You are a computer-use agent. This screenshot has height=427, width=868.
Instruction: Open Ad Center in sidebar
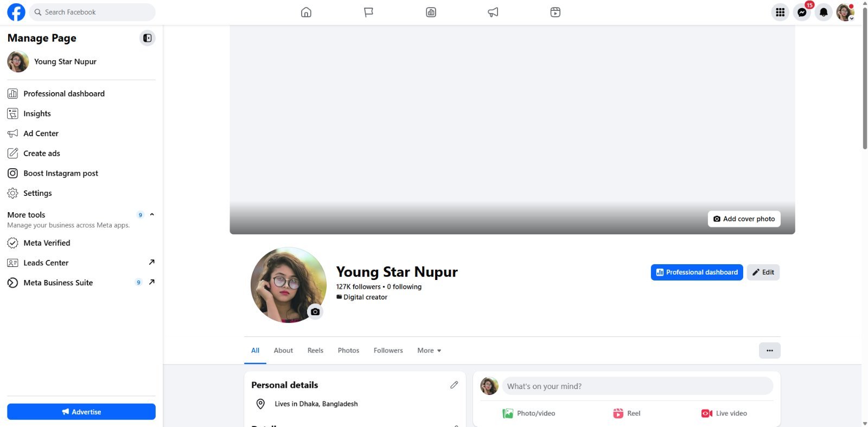(81, 133)
